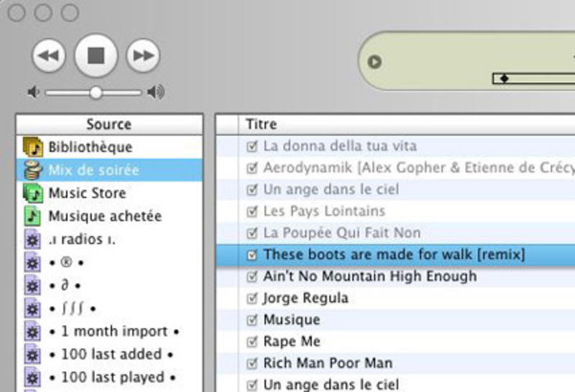This screenshot has width=575, height=392.
Task: Open the 100 last added playlist
Action: (109, 355)
